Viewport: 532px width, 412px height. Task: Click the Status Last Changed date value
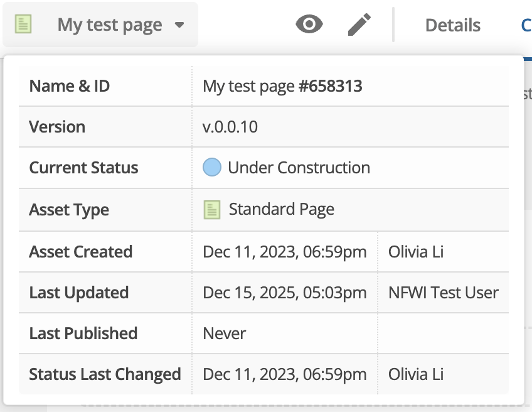pyautogui.click(x=285, y=374)
